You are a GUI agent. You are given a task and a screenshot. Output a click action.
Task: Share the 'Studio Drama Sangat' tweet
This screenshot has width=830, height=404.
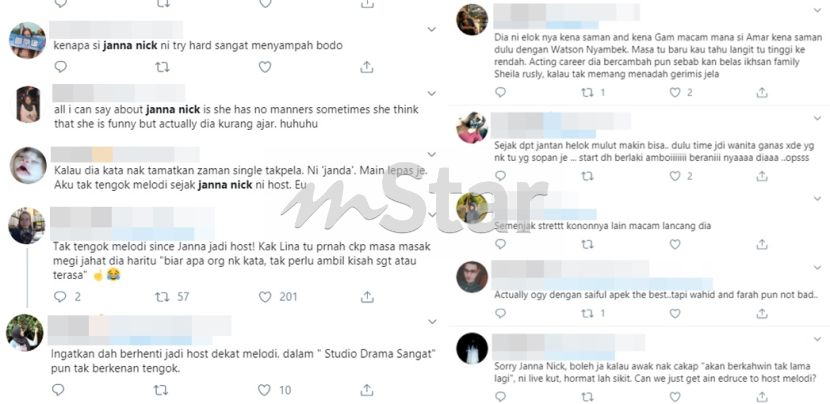[366, 390]
